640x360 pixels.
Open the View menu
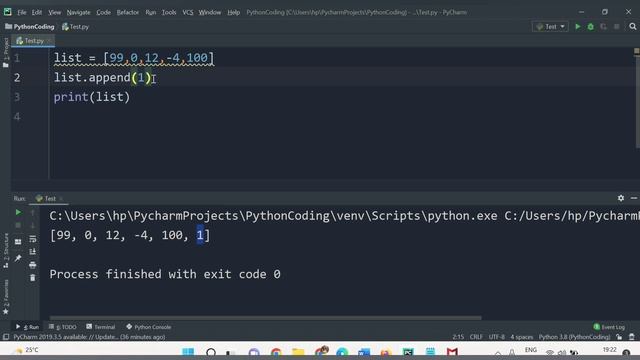tap(54, 12)
